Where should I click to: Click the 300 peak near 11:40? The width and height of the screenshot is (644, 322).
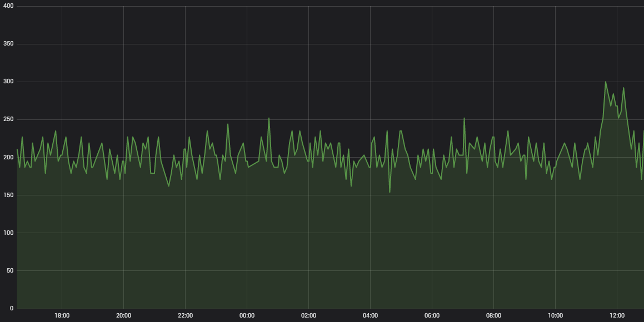click(606, 82)
